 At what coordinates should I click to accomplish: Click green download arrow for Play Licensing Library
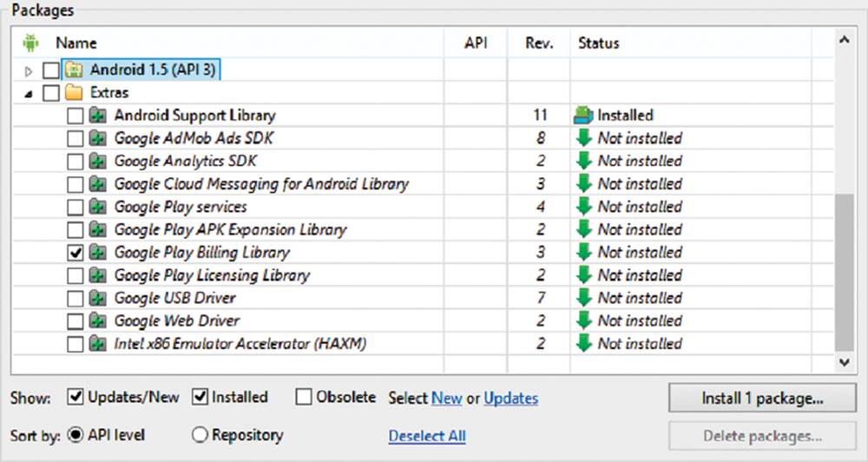(584, 274)
